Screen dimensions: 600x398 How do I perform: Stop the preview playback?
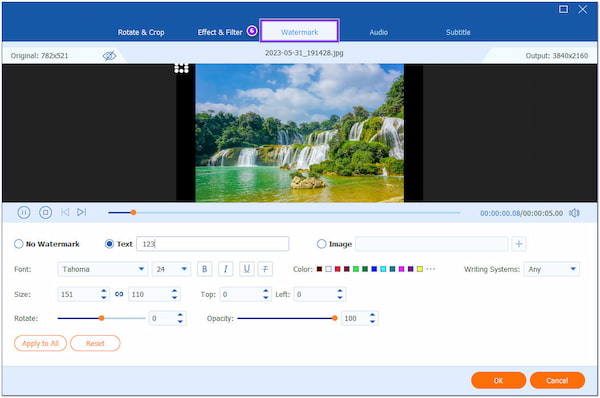tap(46, 212)
